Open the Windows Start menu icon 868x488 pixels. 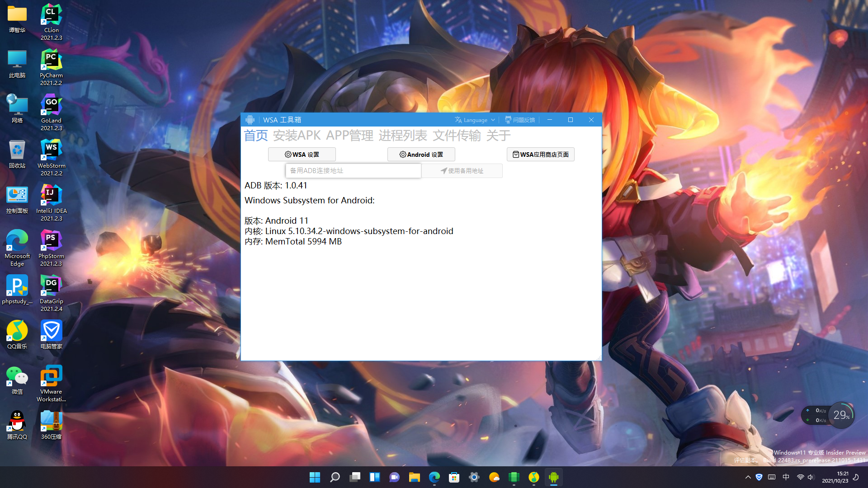pos(315,477)
